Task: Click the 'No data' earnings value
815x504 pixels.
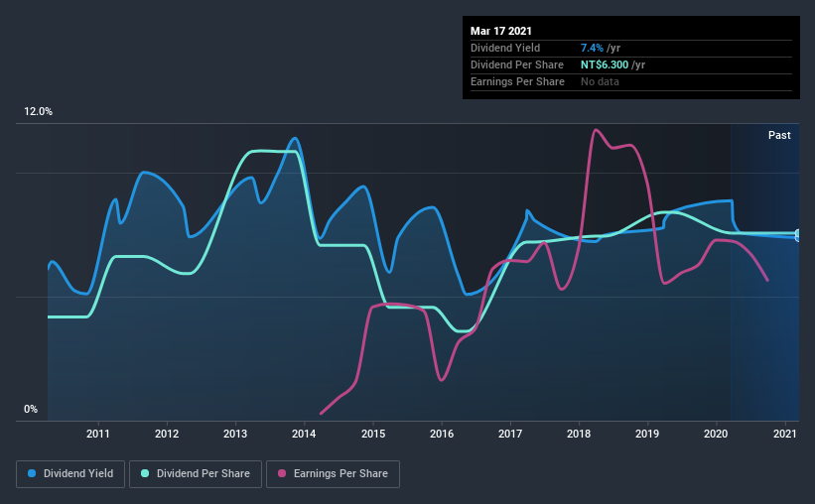Action: pyautogui.click(x=600, y=81)
